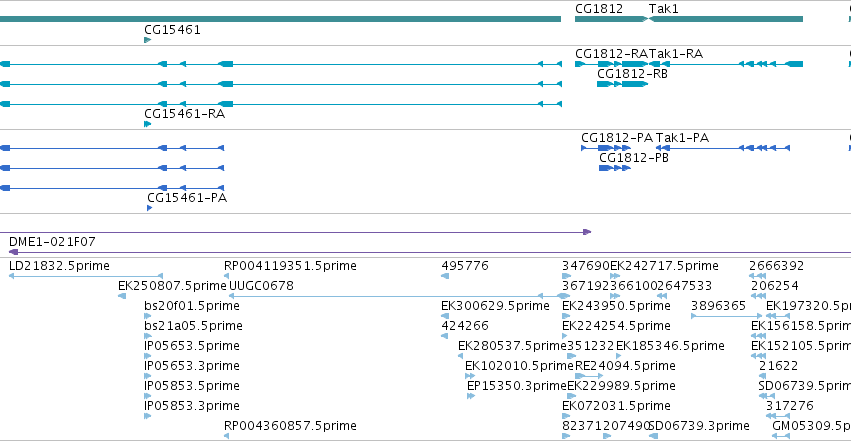The height and width of the screenshot is (441, 851).
Task: Select the UUGC0678 feature label
Action: (x=262, y=286)
